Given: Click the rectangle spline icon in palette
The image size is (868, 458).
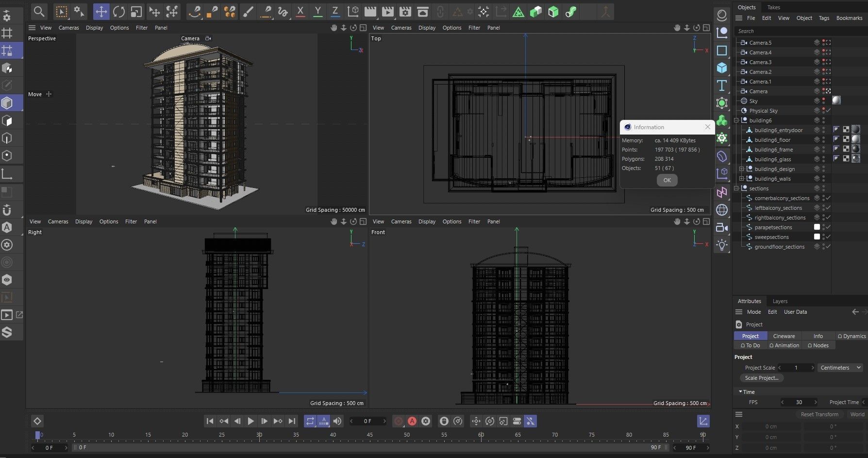Looking at the screenshot, I should 722,51.
